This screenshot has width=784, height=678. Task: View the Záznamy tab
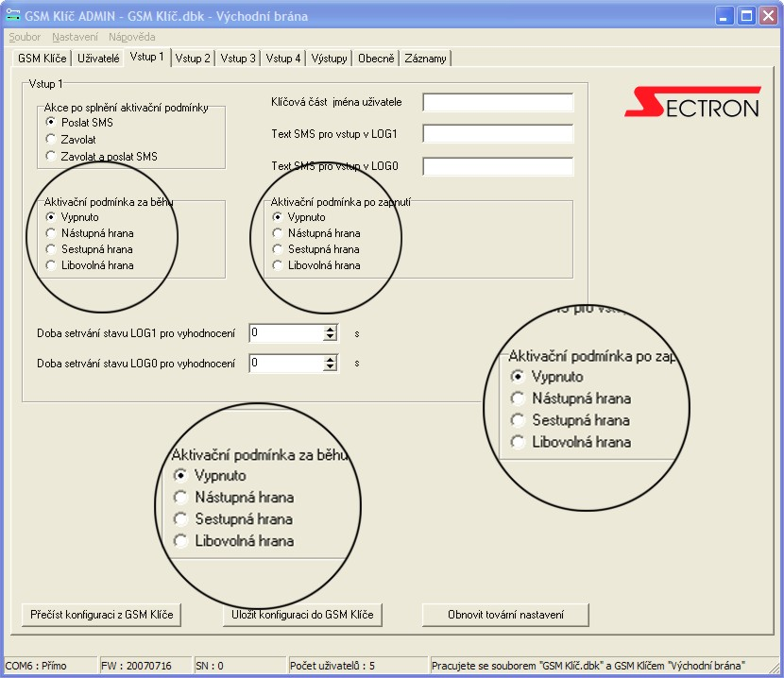[x=425, y=59]
